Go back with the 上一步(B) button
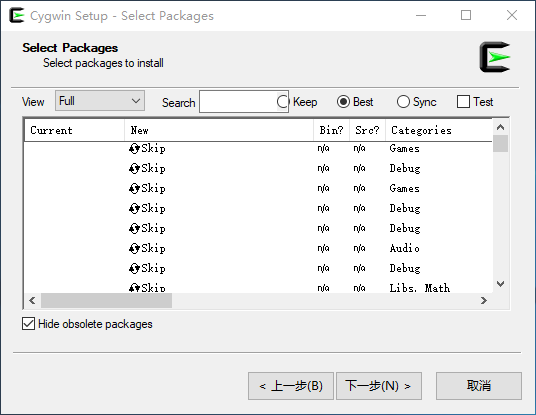Screen dimensions: 536x415 (291, 386)
